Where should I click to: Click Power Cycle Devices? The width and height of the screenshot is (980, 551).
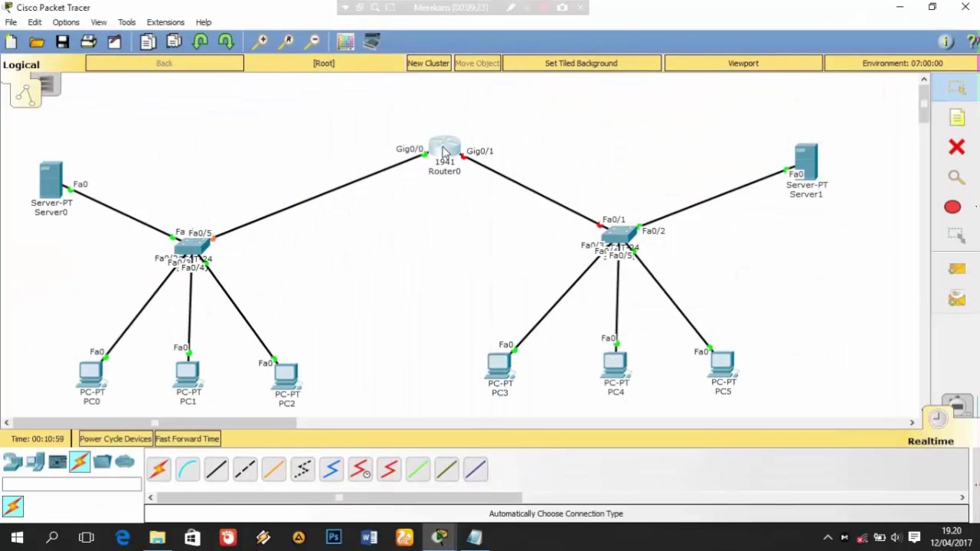[116, 439]
